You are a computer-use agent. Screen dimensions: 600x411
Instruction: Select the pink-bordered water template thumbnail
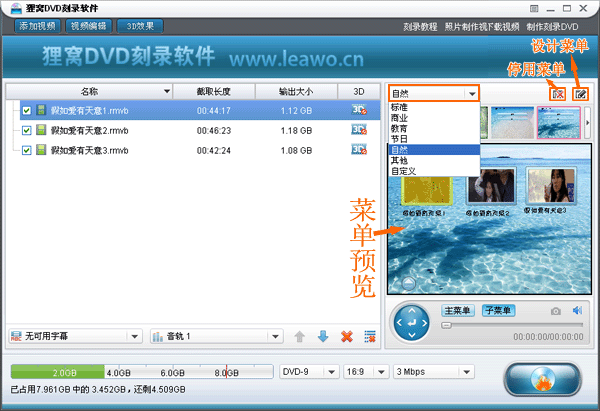coord(559,122)
